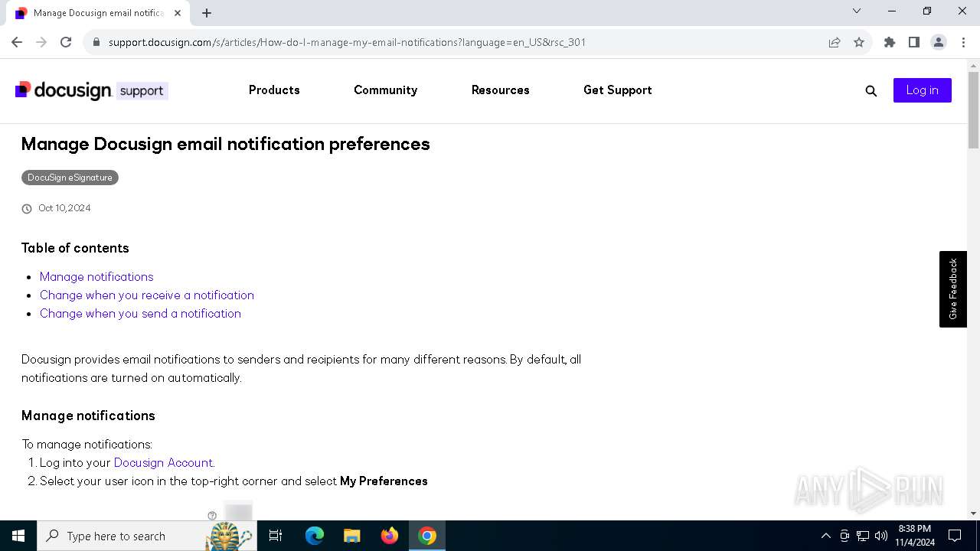This screenshot has width=980, height=551.
Task: Click the padlock site info icon
Action: [96, 42]
